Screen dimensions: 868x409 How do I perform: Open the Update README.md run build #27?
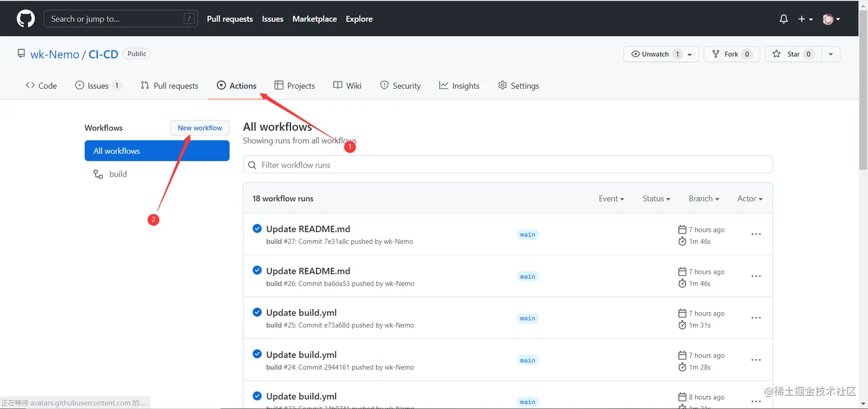308,229
